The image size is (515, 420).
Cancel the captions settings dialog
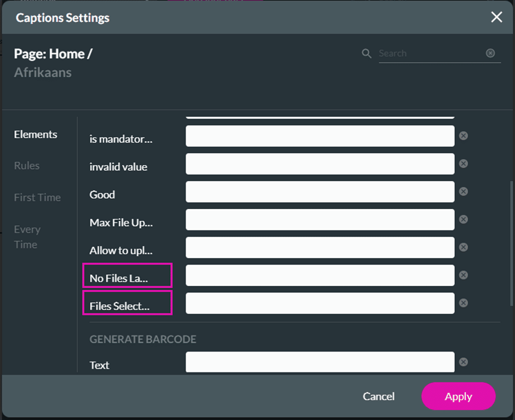379,396
